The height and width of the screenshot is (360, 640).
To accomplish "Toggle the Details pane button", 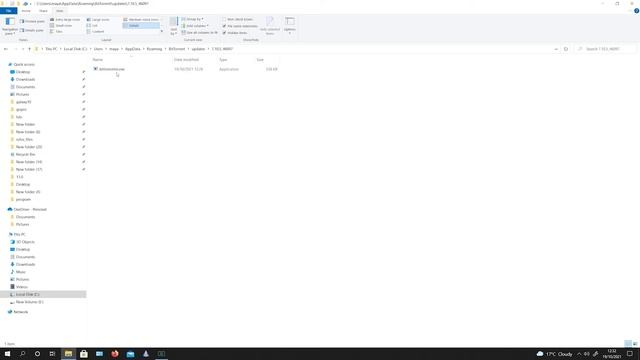I will click(32, 30).
